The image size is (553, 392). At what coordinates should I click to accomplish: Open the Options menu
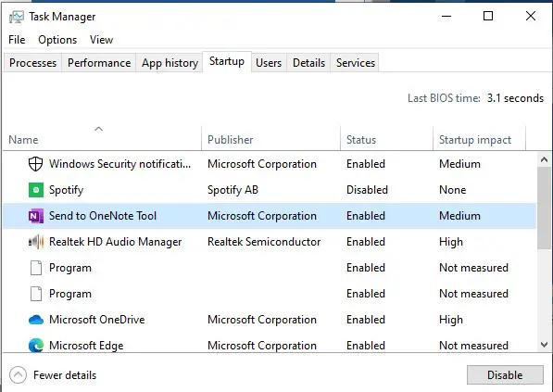click(57, 40)
